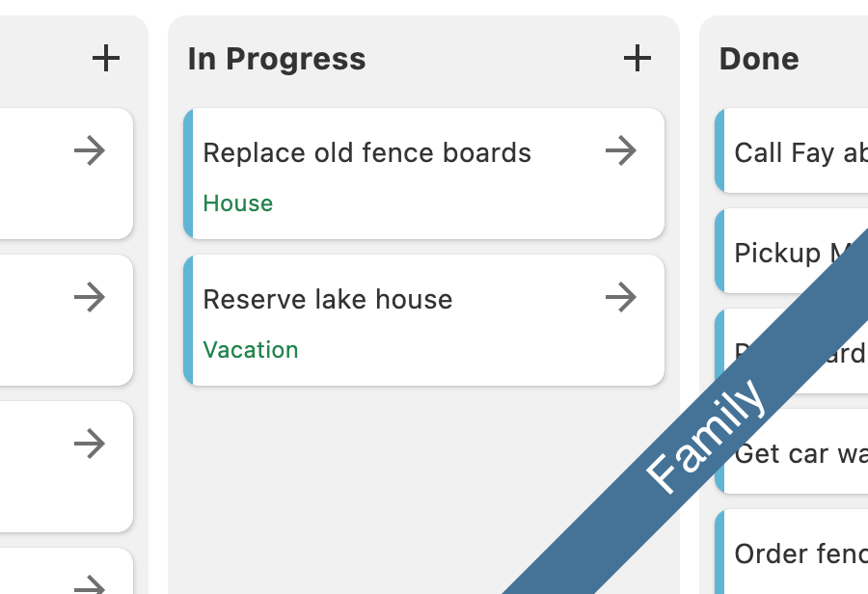Click the plus icon in the In Progress column

pyautogui.click(x=637, y=58)
